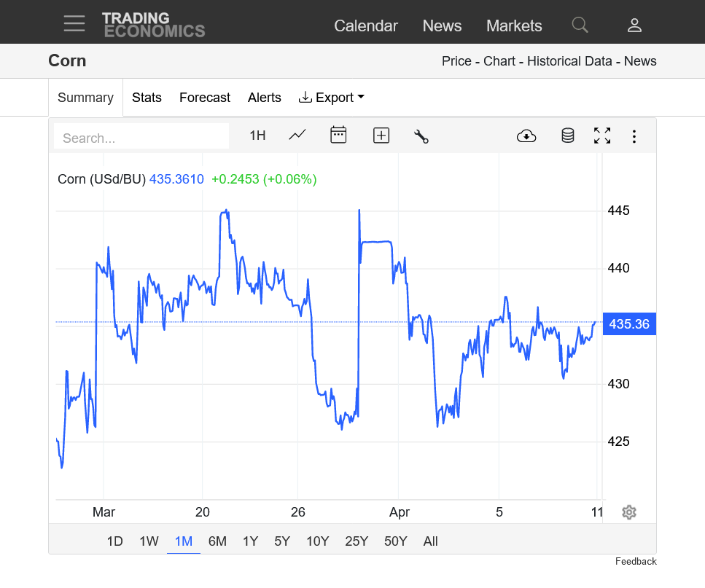Image resolution: width=705 pixels, height=588 pixels.
Task: Click the search magnifier icon
Action: [580, 26]
